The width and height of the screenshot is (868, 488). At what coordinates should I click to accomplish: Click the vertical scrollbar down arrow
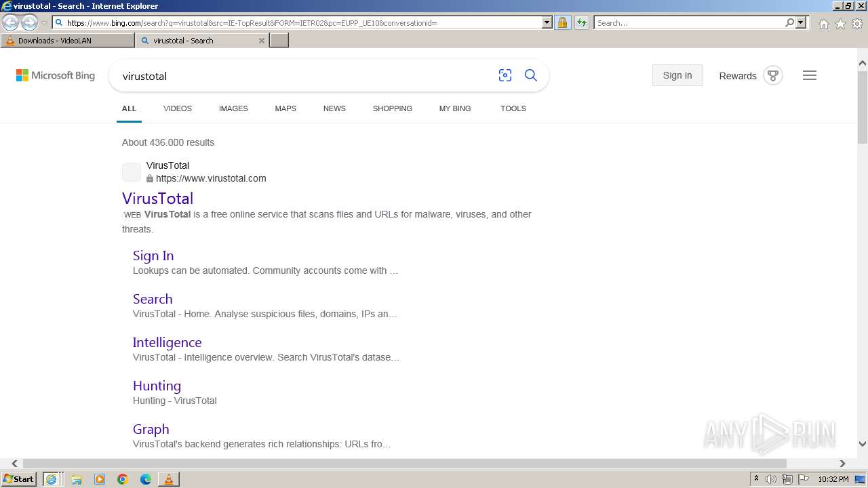(863, 444)
